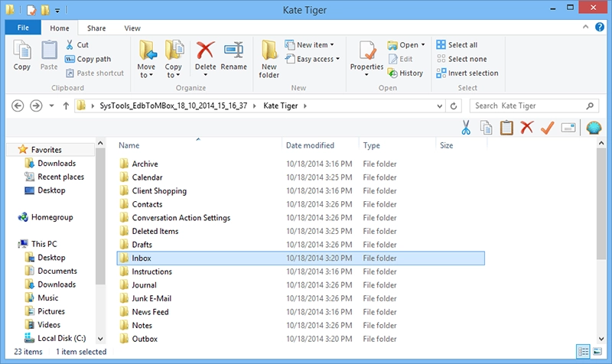Switch to Large icons view in status bar
The height and width of the screenshot is (364, 612).
pyautogui.click(x=597, y=352)
